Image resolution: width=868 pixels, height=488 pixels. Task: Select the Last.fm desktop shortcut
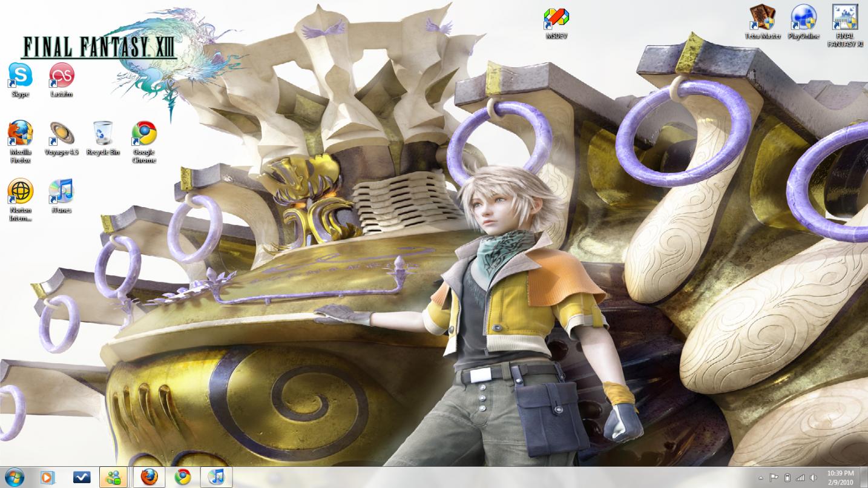click(x=62, y=80)
